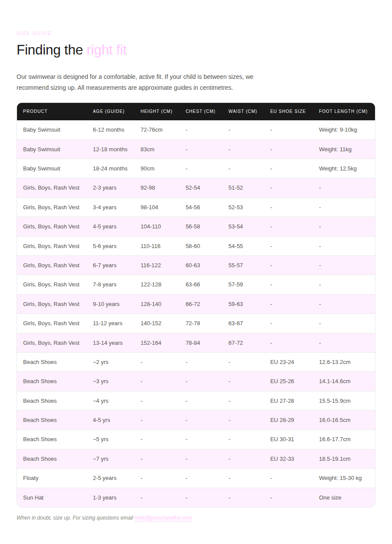Click the 16.6-17.7cm foot length cell
Image resolution: width=392 pixels, height=544 pixels.
pyautogui.click(x=335, y=439)
